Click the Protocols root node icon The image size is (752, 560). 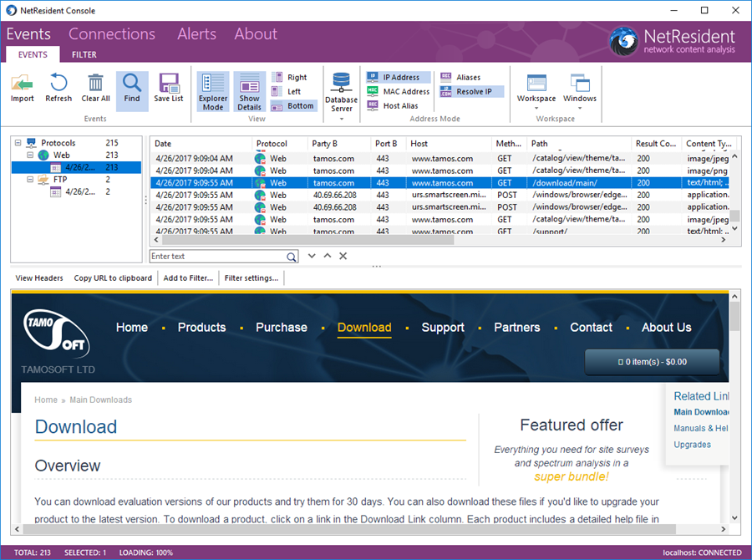pyautogui.click(x=31, y=143)
